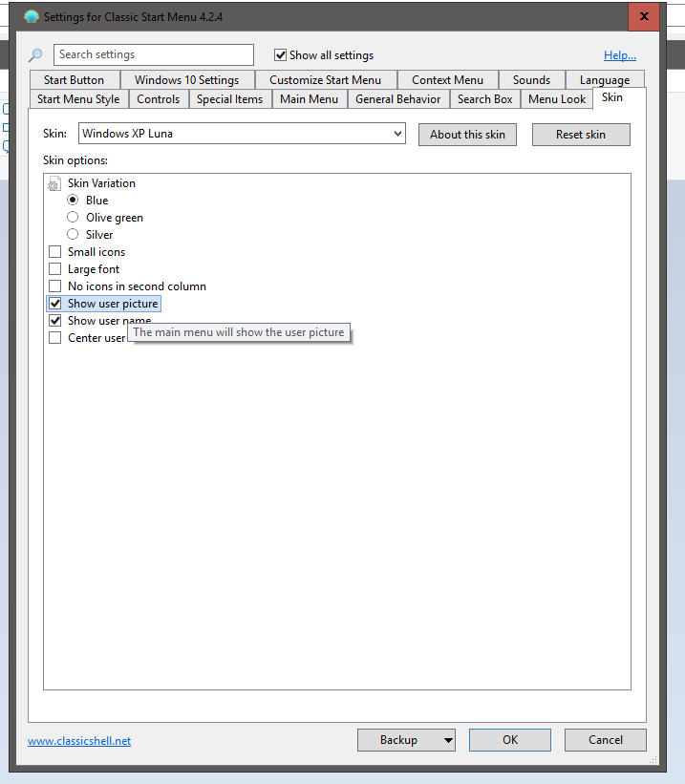Click the Reset skin button
The width and height of the screenshot is (685, 784).
tap(581, 135)
